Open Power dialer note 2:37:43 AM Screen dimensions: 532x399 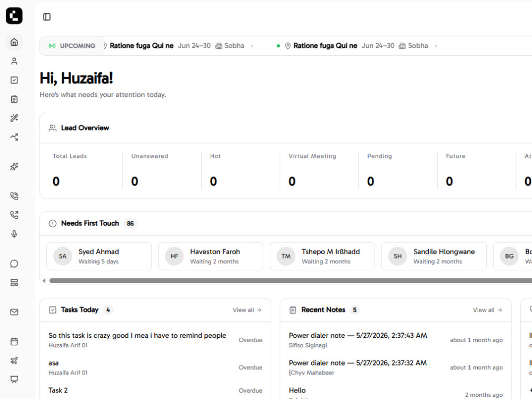(x=396, y=340)
